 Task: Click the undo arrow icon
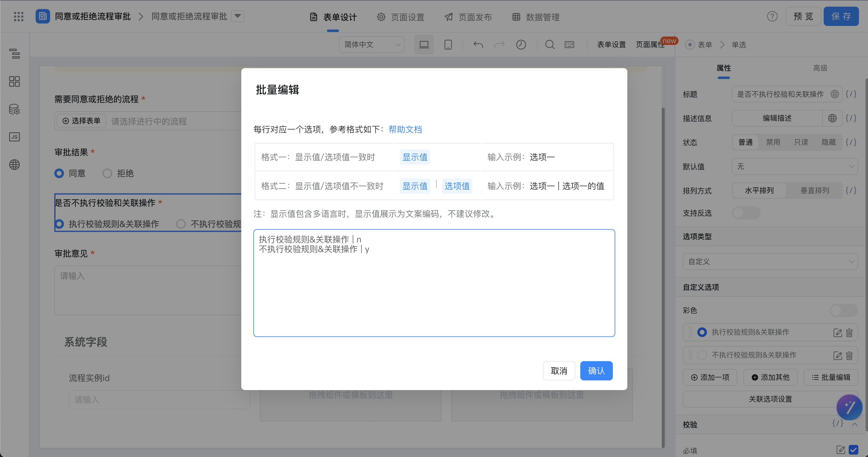tap(478, 44)
